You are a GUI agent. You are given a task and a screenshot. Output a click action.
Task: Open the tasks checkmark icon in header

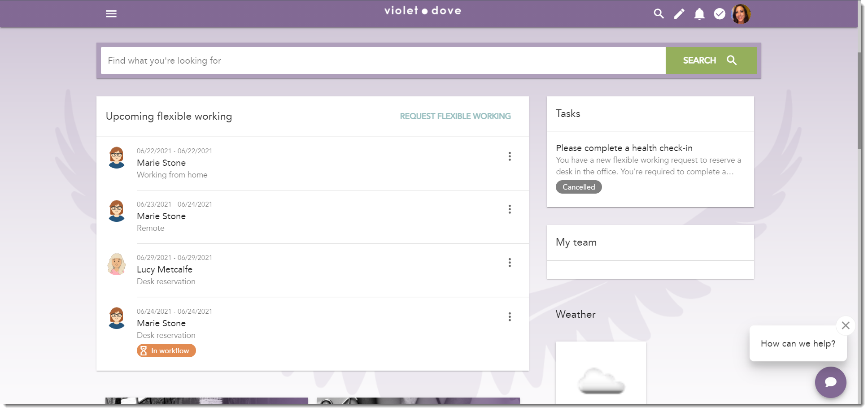click(x=720, y=14)
